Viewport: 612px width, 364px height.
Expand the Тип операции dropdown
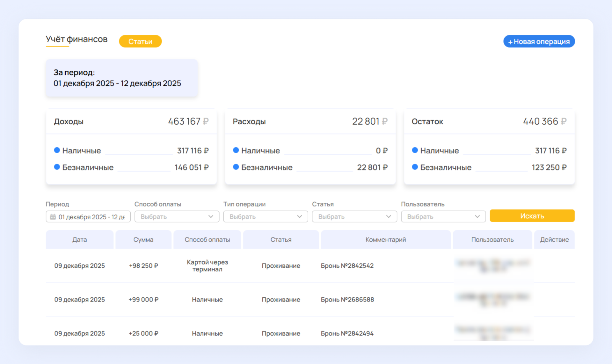[x=266, y=216]
